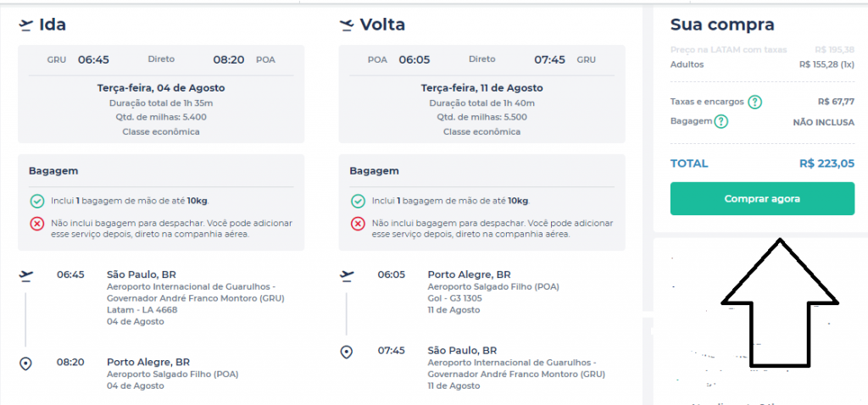This screenshot has width=868, height=405.
Task: Click the big upward arrow annotation
Action: pyautogui.click(x=780, y=302)
